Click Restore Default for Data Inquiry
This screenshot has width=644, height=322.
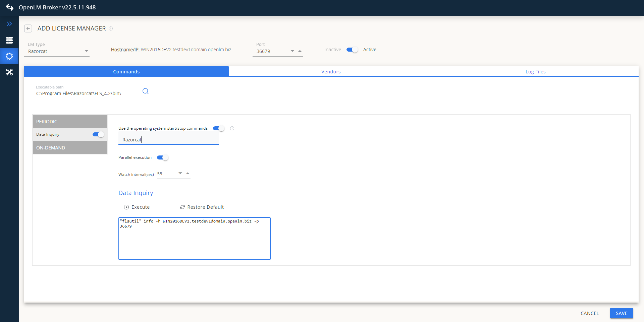coord(202,207)
